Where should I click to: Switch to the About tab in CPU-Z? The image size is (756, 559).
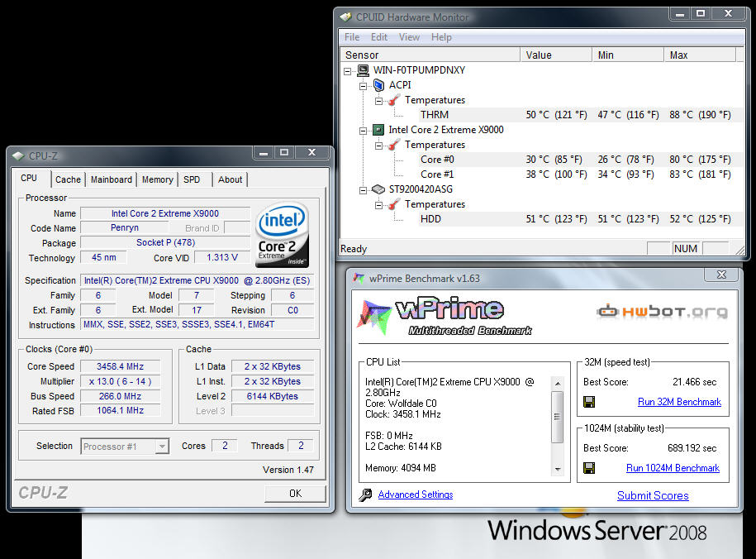coord(230,179)
